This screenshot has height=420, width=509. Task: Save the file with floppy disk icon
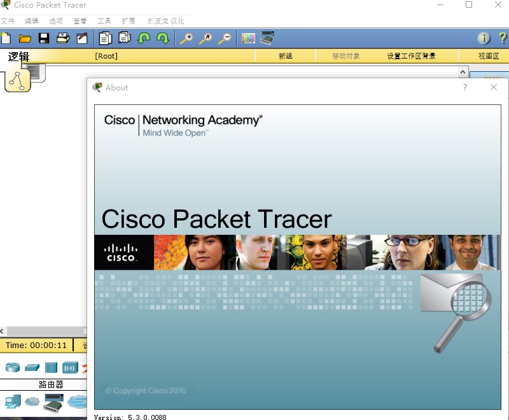44,38
